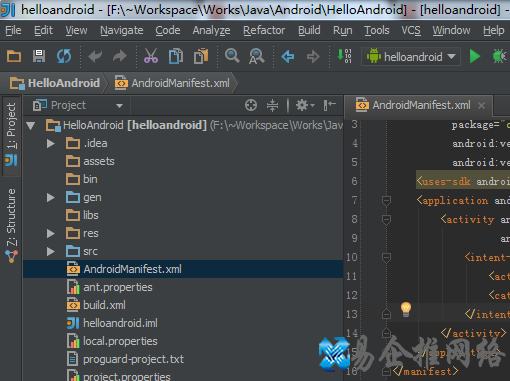The image size is (510, 381).
Task: Click the yellow intention light bulb
Action: point(406,310)
